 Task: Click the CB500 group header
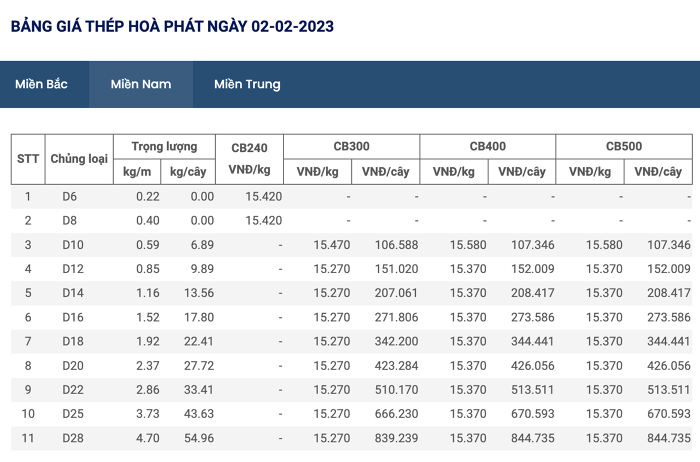624,146
